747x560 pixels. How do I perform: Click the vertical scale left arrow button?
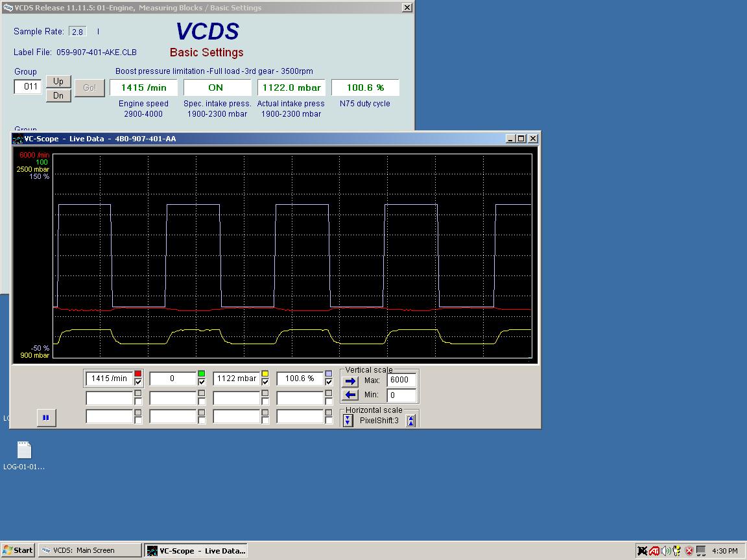[x=350, y=395]
